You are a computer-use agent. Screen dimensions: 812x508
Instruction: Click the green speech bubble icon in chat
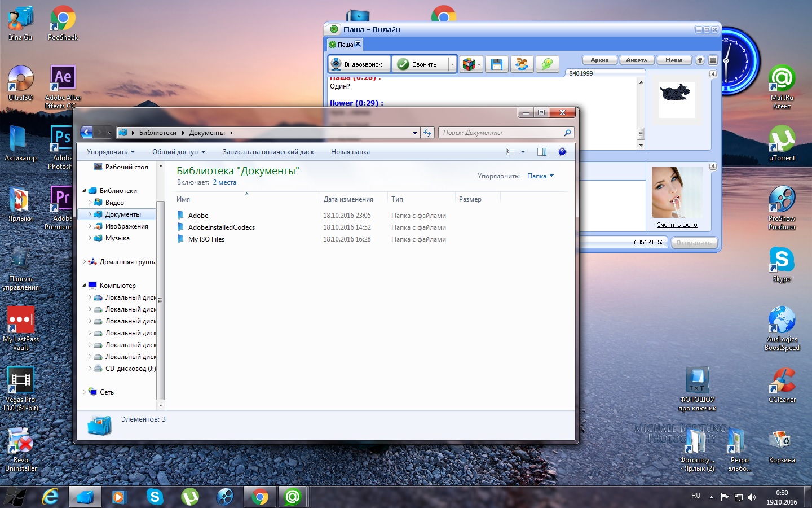pyautogui.click(x=547, y=64)
